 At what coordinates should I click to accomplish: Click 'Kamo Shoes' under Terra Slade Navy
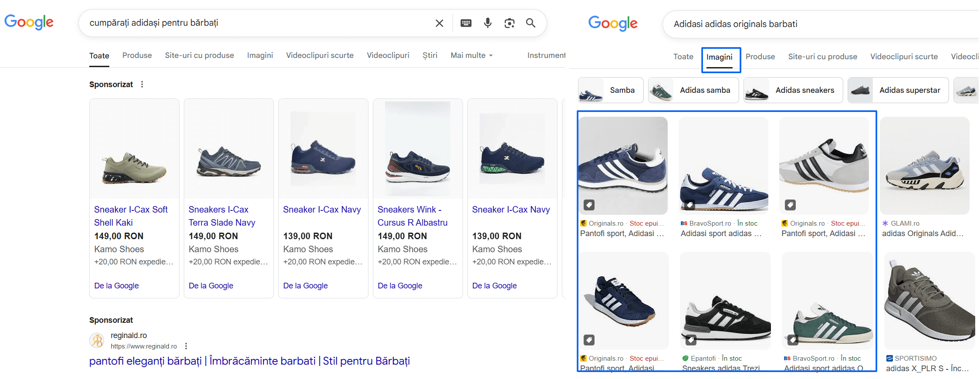pos(213,249)
